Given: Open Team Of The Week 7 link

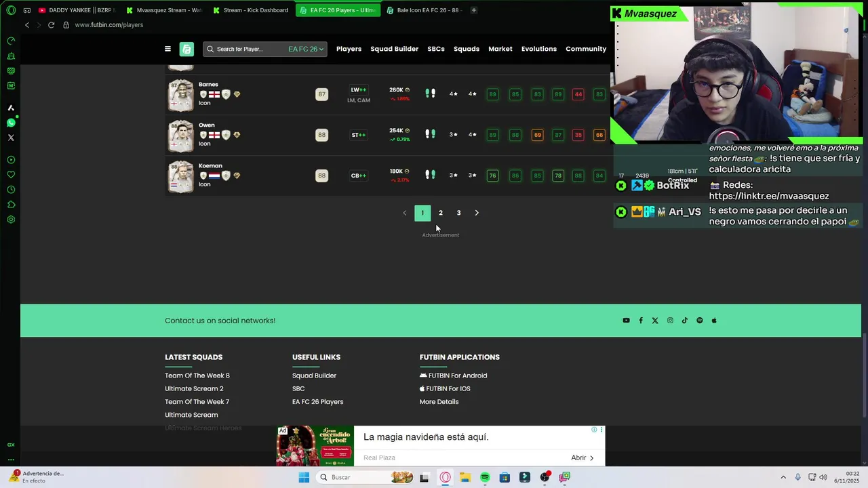Looking at the screenshot, I should 197,402.
